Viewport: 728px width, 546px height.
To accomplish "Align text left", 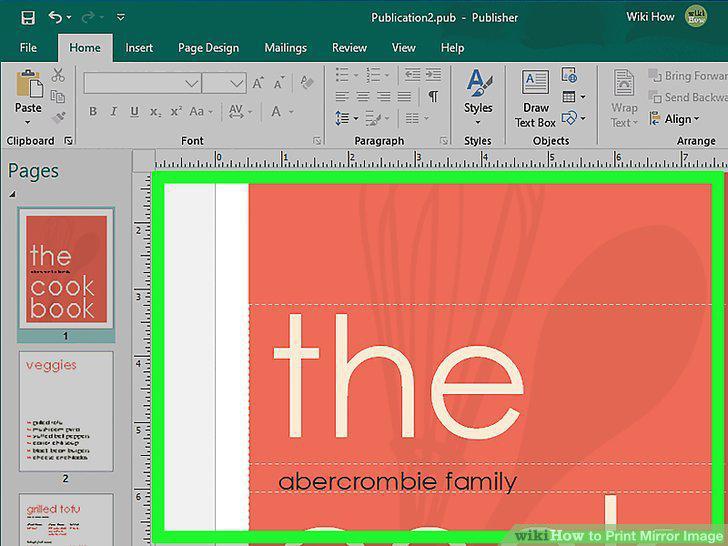I will 342,97.
